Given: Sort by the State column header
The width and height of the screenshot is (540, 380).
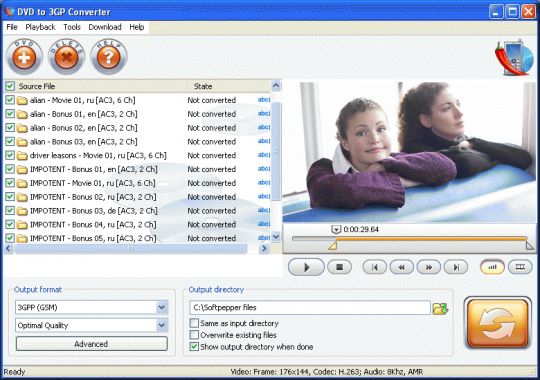Looking at the screenshot, I should point(229,86).
